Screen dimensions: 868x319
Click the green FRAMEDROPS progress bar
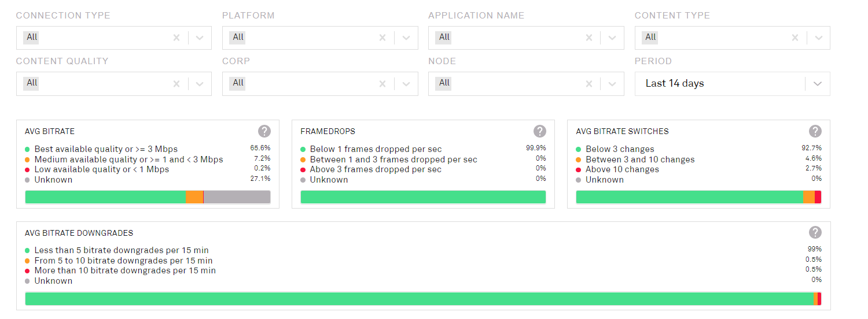coord(423,197)
